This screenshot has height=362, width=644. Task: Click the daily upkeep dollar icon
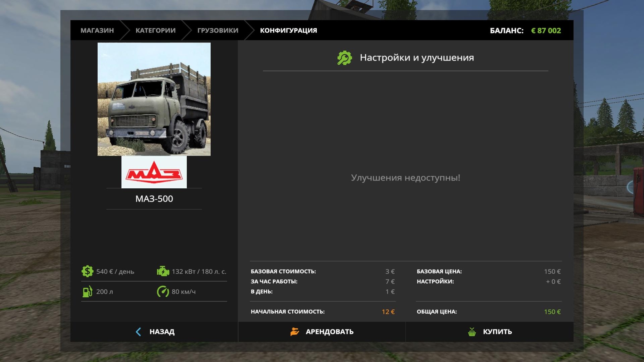point(87,271)
